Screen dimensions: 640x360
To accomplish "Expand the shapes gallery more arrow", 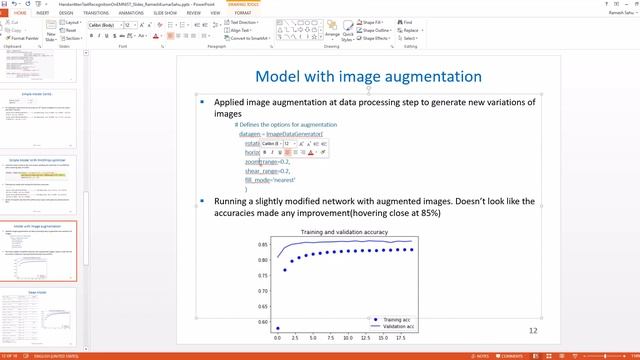I will click(x=321, y=37).
